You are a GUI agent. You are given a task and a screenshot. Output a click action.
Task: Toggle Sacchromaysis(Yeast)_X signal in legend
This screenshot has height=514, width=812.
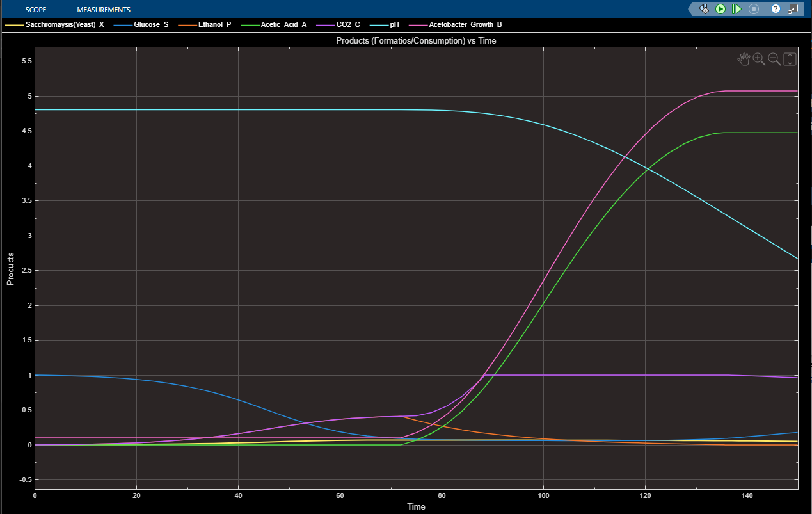click(x=65, y=25)
